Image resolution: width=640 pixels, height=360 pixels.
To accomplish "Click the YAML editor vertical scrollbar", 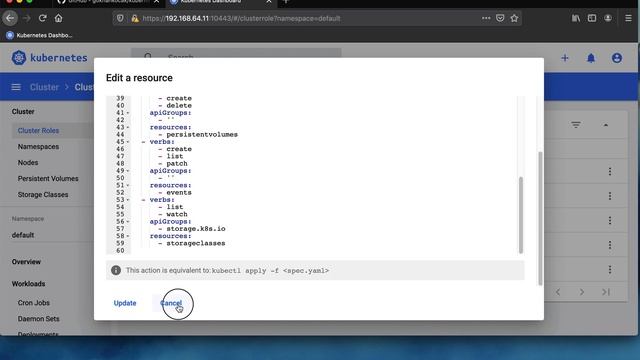I will point(520,215).
